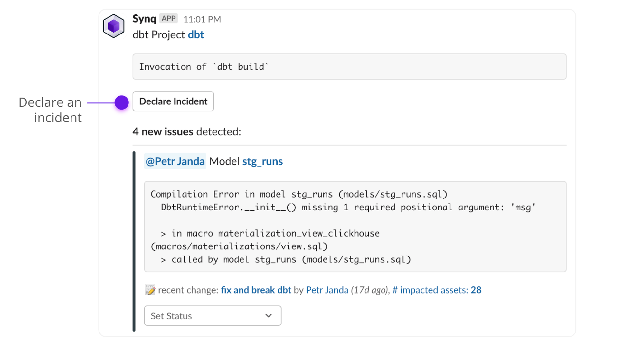Expand the Set Status dropdown
Screen dimensions: 644x348
point(213,316)
